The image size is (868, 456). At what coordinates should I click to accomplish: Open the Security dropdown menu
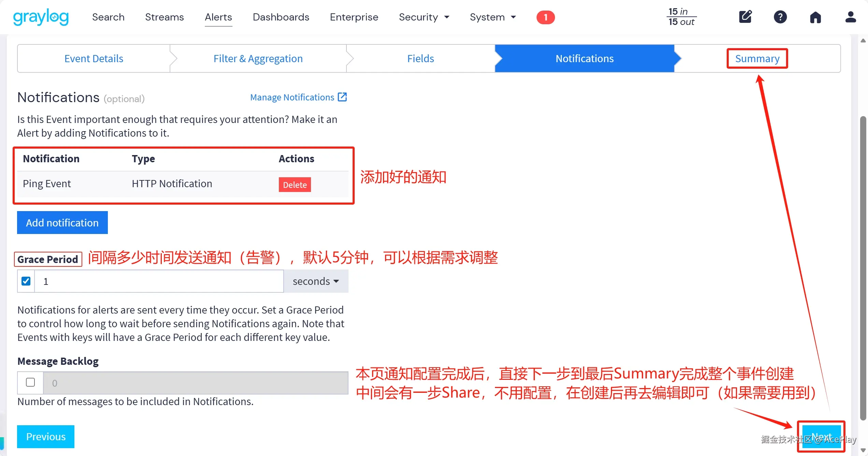coord(424,17)
